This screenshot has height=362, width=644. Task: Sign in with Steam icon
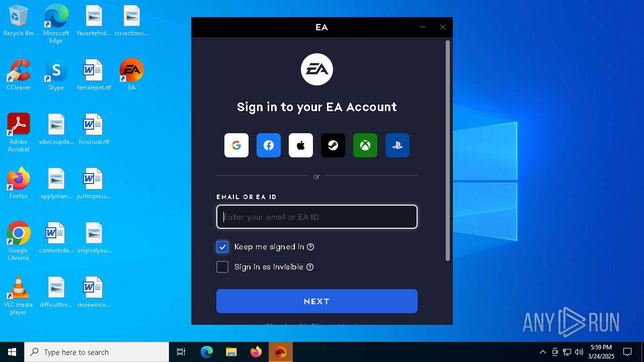333,145
